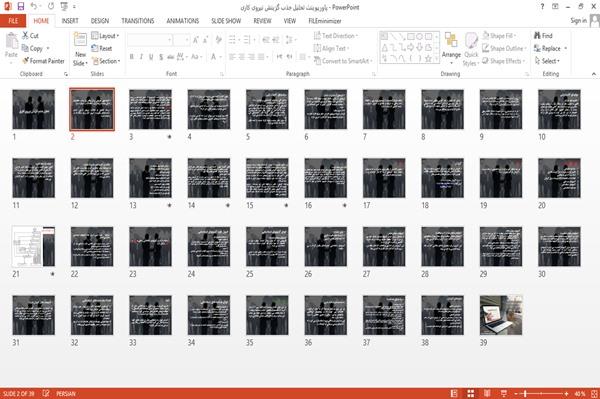The image size is (600, 399).
Task: Open Quick Styles gallery
Action: 471,50
